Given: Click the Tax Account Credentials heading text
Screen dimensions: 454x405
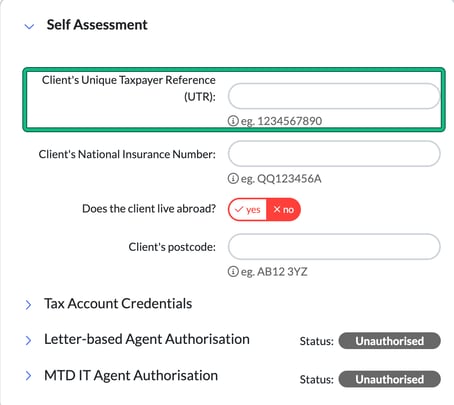Looking at the screenshot, I should pos(118,304).
